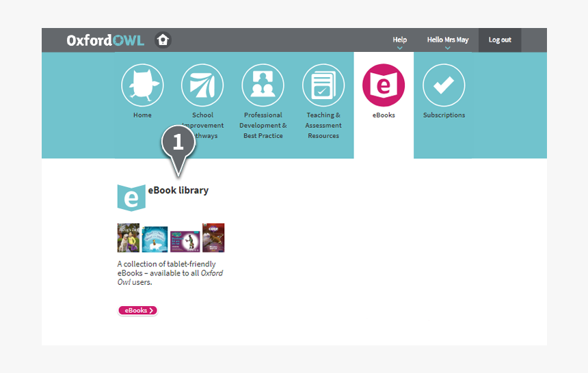Click the eBooks tab label
The width and height of the screenshot is (588, 373).
tap(384, 115)
